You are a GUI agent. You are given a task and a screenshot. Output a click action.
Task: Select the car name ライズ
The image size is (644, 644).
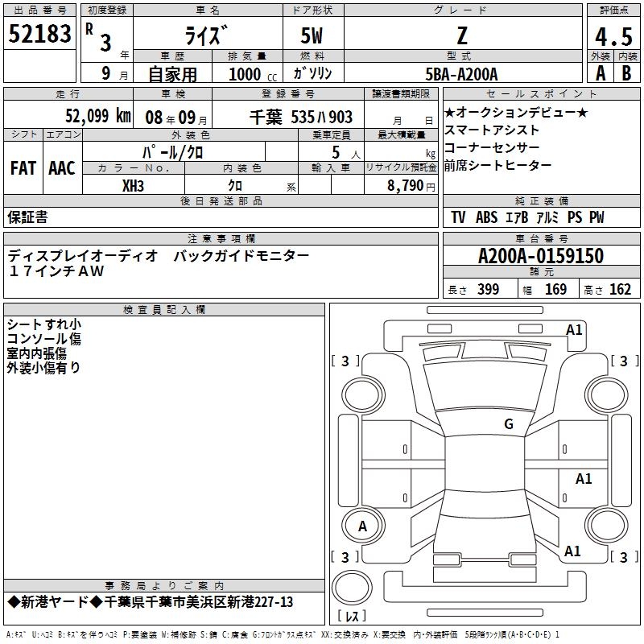206,35
